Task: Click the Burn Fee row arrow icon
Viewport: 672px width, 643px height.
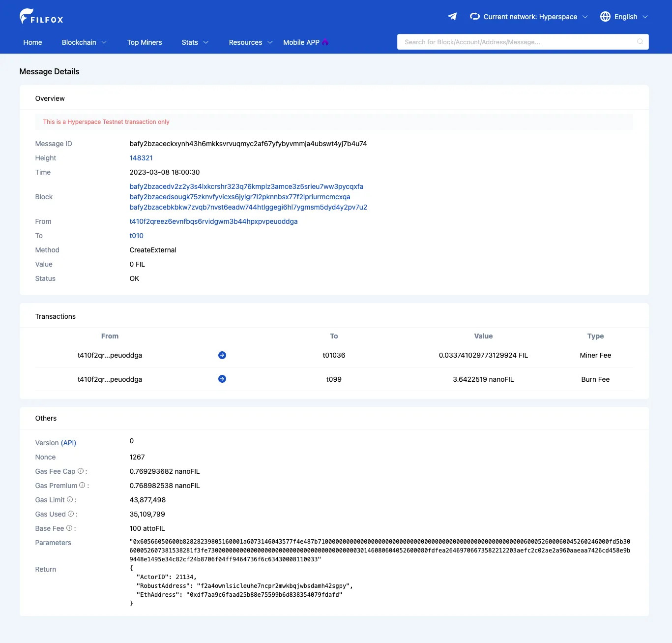Action: [x=222, y=379]
